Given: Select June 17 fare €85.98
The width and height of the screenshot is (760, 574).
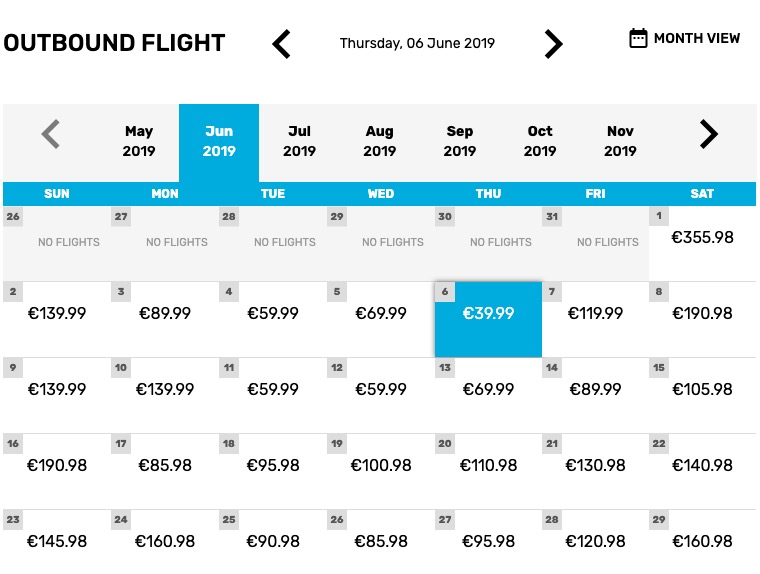Looking at the screenshot, I should coord(165,471).
